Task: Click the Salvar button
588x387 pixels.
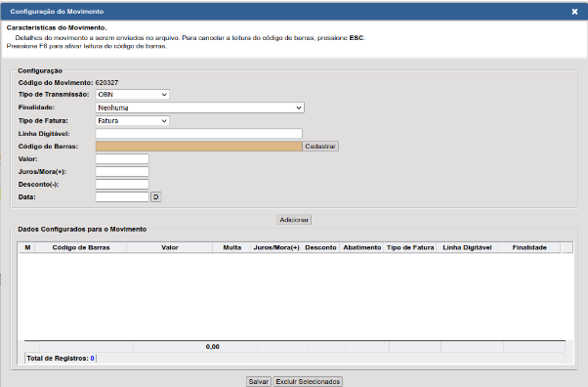Action: 259,381
